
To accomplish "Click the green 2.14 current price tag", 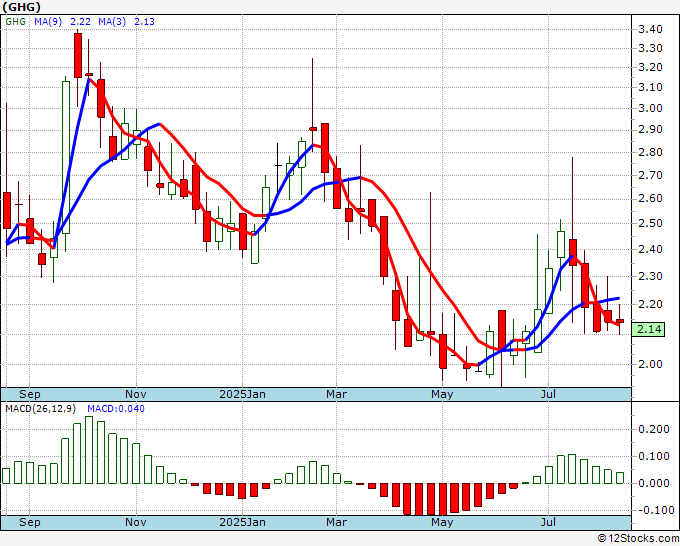I will pyautogui.click(x=648, y=329).
